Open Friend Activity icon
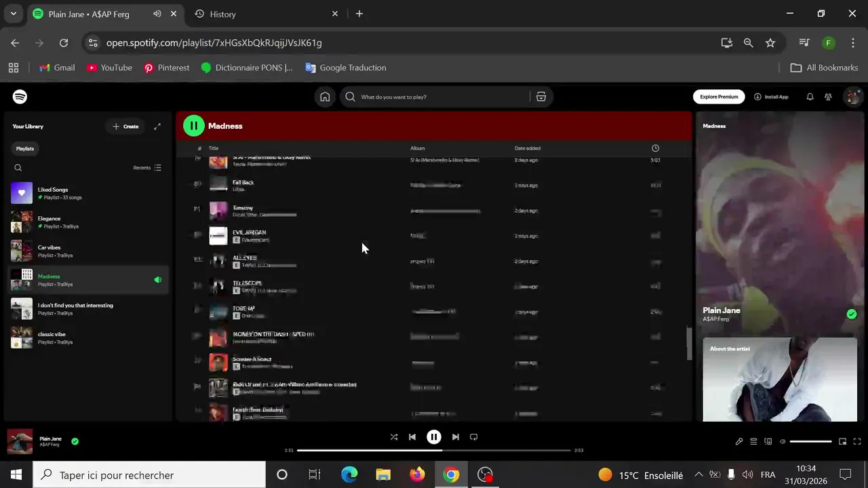The image size is (868, 488). click(x=828, y=97)
